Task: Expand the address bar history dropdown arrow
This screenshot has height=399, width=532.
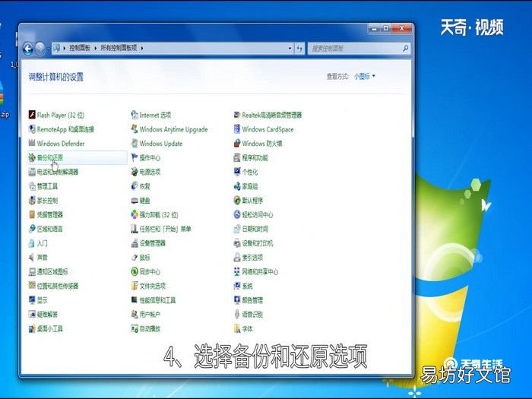Action: [290, 48]
